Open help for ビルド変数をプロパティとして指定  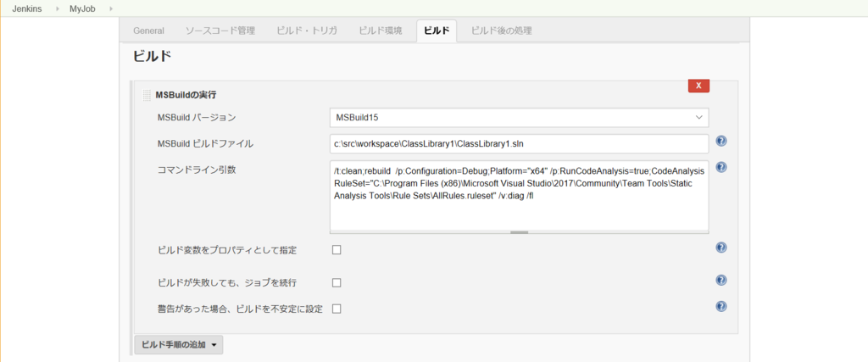(x=721, y=248)
